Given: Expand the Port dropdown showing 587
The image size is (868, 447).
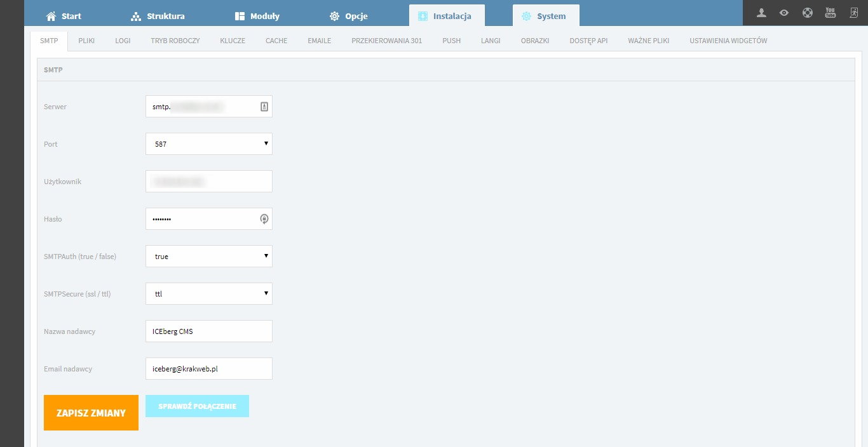Looking at the screenshot, I should (209, 144).
